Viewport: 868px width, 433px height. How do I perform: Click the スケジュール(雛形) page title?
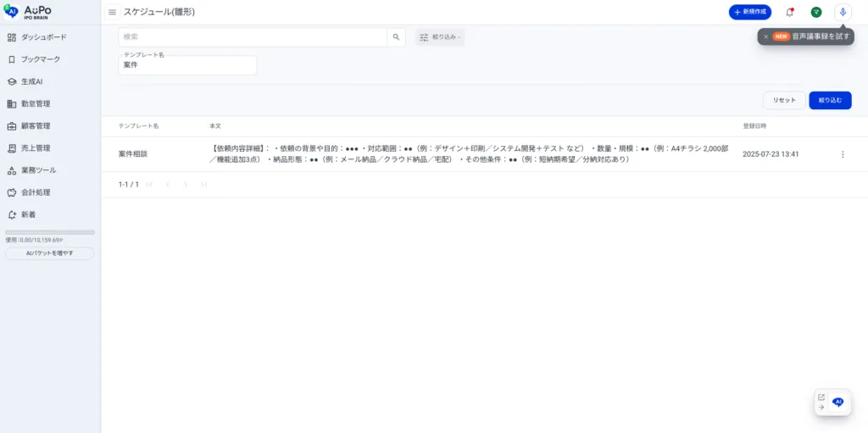(x=159, y=12)
